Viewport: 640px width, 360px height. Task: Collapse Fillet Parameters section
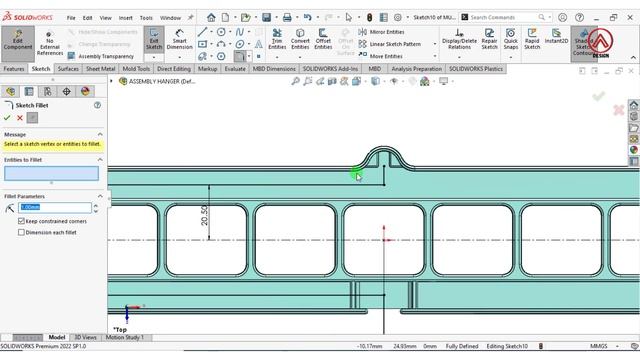pyautogui.click(x=100, y=196)
